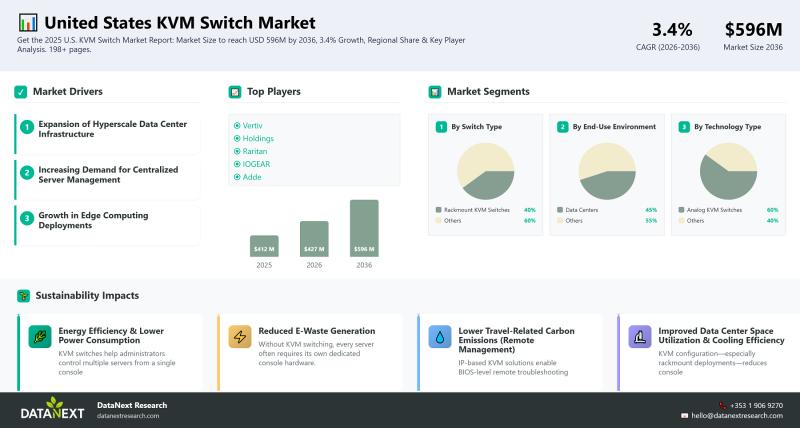Open the By Switch Type segment card

[485, 127]
